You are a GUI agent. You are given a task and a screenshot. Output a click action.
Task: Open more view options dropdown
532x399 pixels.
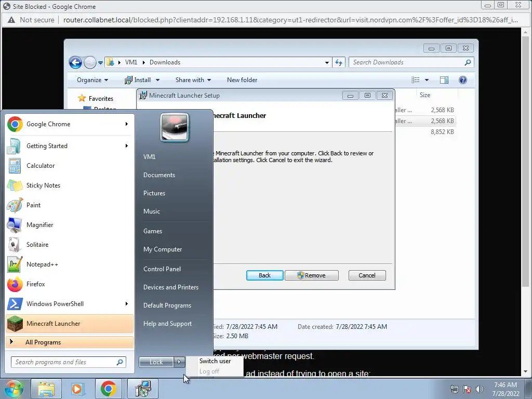tap(427, 80)
